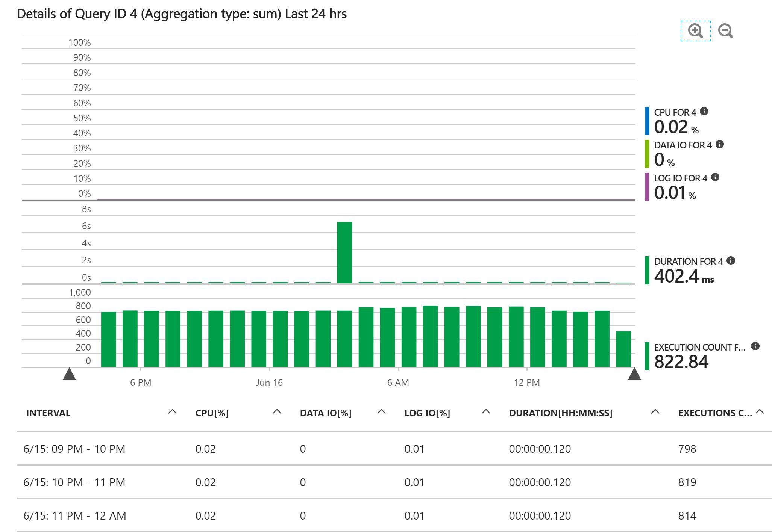Click info icon beside LOG IO FOR 4
The width and height of the screenshot is (772, 532).
tap(715, 177)
